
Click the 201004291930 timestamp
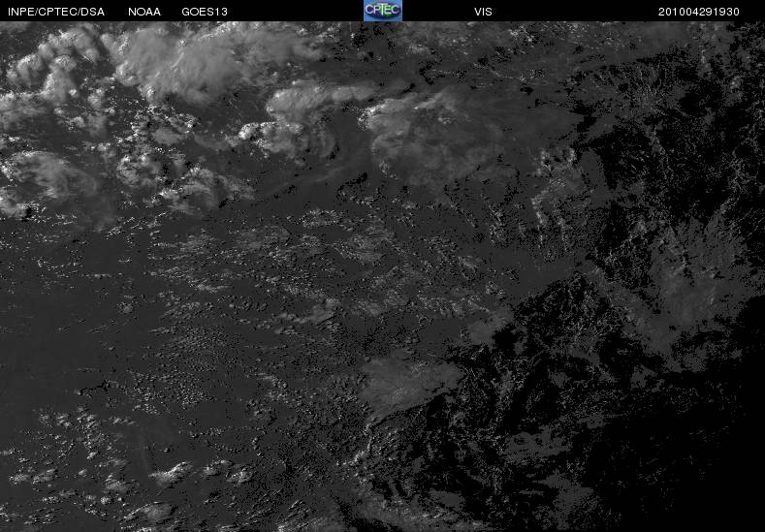coord(699,12)
